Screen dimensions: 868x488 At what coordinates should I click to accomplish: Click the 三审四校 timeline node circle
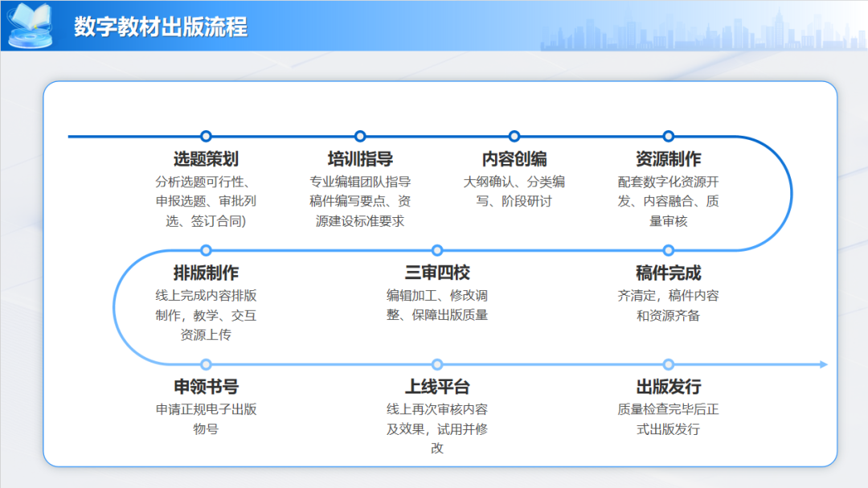click(437, 251)
